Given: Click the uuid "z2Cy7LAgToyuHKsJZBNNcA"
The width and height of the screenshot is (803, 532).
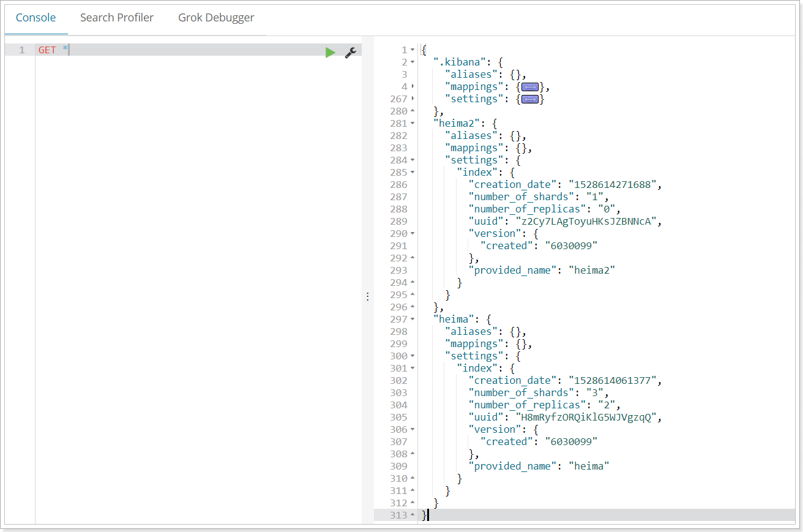Looking at the screenshot, I should click(585, 222).
